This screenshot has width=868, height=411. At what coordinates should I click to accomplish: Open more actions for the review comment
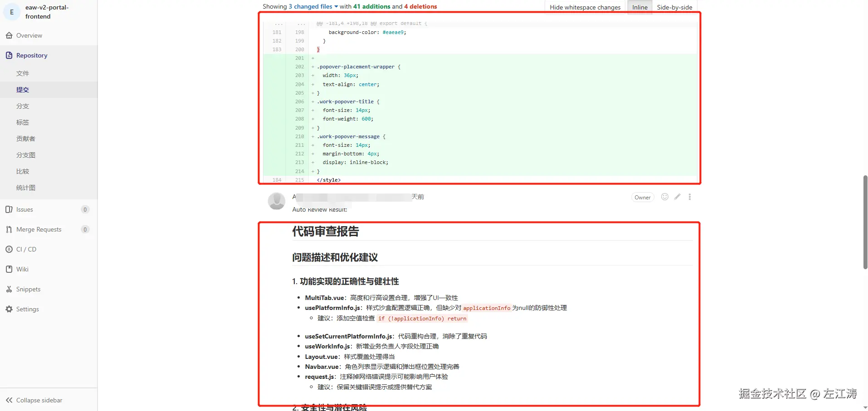[690, 197]
